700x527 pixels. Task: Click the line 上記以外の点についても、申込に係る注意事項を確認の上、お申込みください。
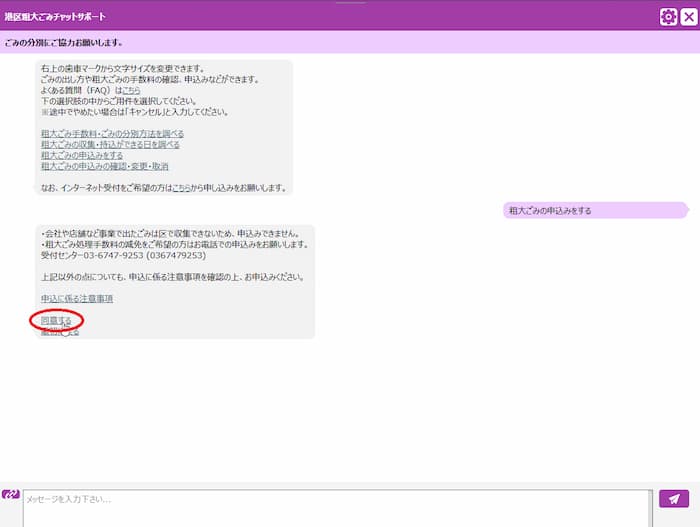[x=173, y=277]
